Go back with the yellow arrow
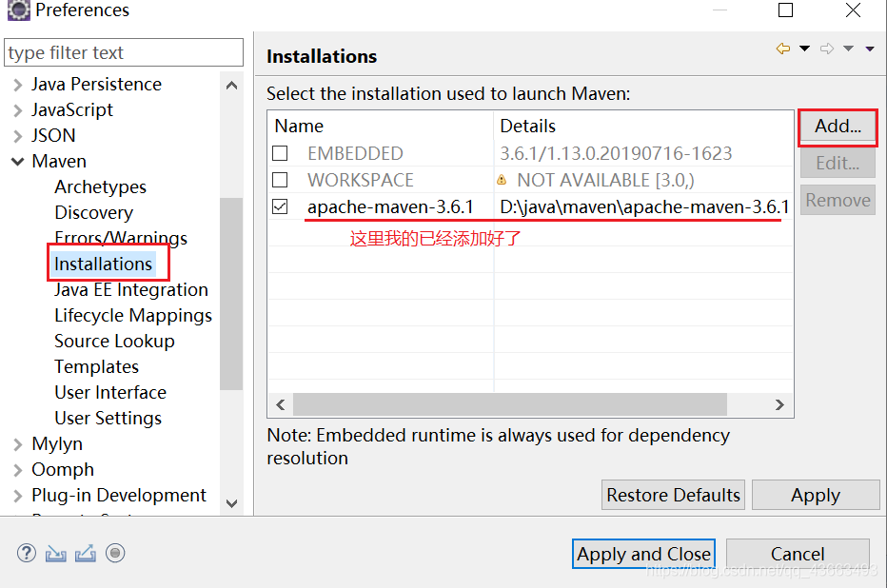 click(x=783, y=49)
